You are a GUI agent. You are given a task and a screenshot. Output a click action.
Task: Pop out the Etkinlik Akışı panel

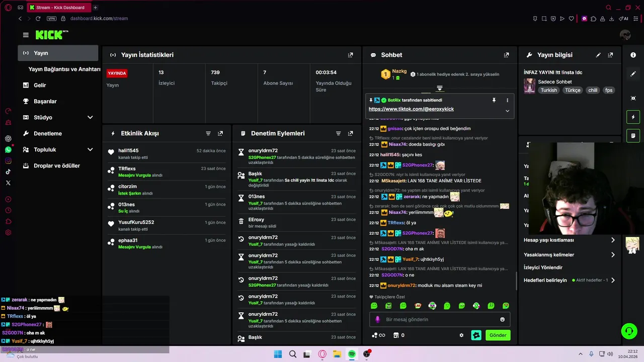(x=220, y=133)
